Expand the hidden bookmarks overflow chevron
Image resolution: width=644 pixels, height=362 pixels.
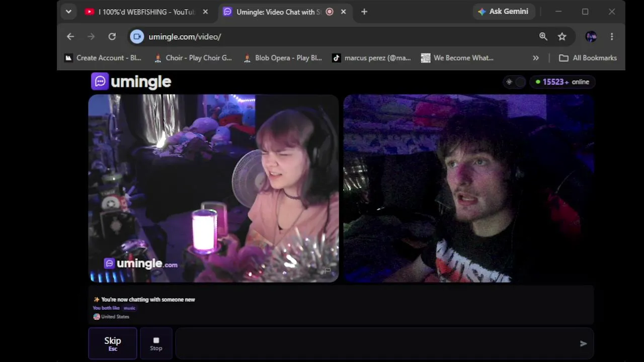[x=536, y=58]
